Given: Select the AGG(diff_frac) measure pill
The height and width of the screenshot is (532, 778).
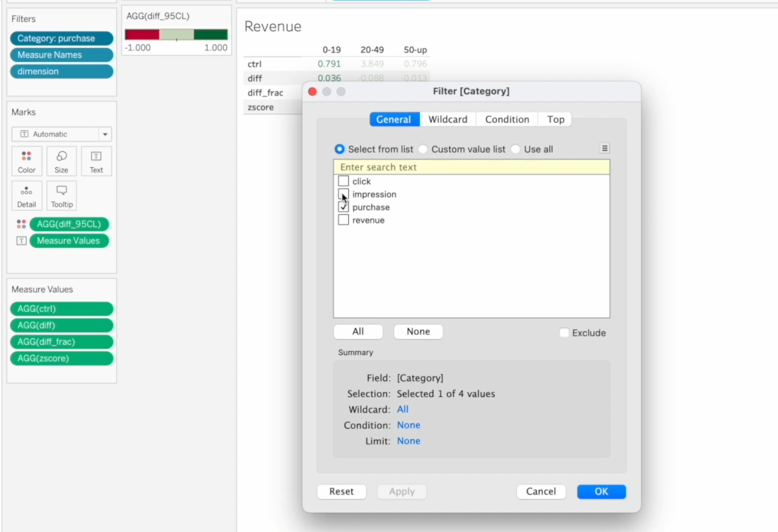Looking at the screenshot, I should [61, 342].
